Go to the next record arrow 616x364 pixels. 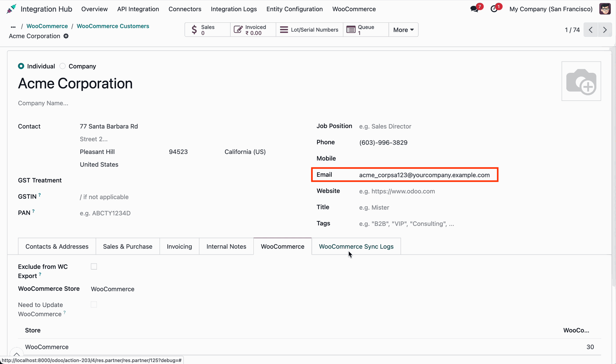tap(605, 30)
